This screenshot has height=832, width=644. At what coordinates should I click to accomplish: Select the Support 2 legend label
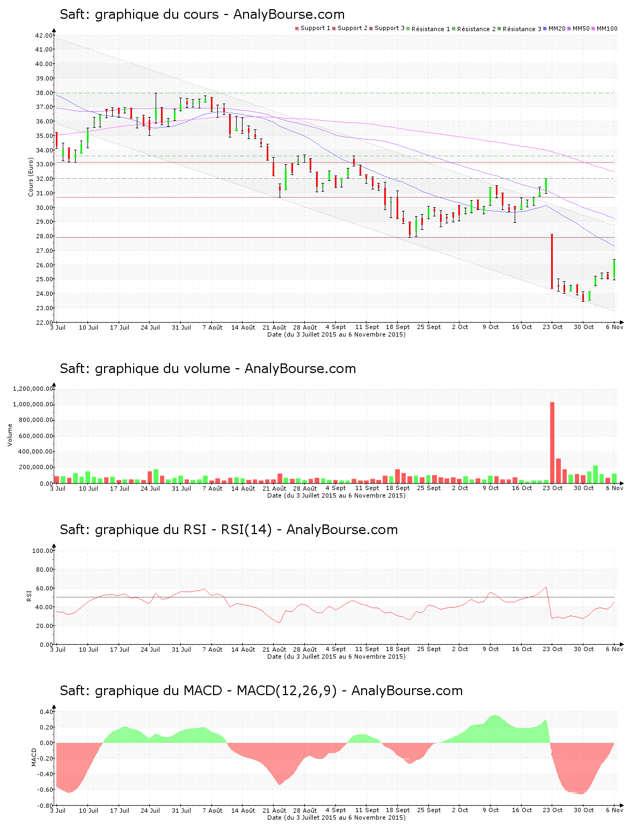[x=353, y=28]
